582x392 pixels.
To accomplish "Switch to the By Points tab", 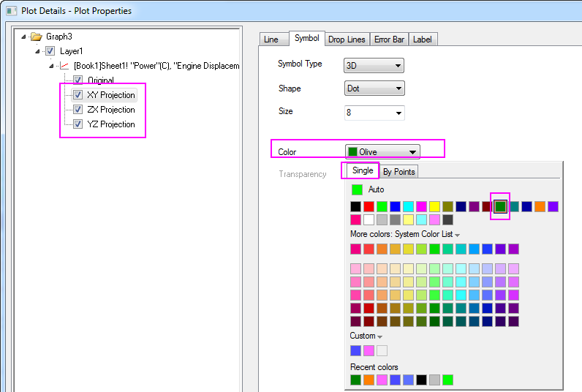I will (398, 172).
